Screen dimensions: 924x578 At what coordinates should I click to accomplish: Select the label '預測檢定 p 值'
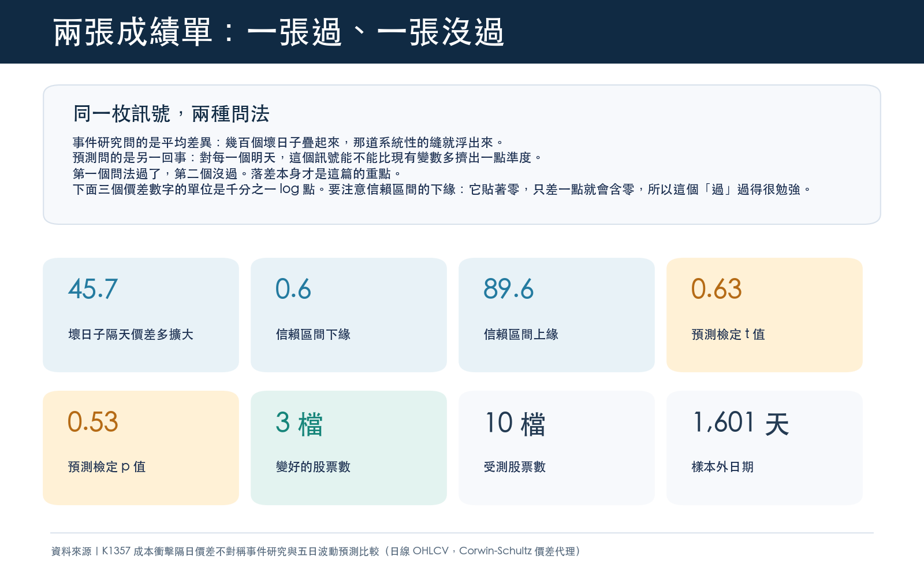point(107,466)
